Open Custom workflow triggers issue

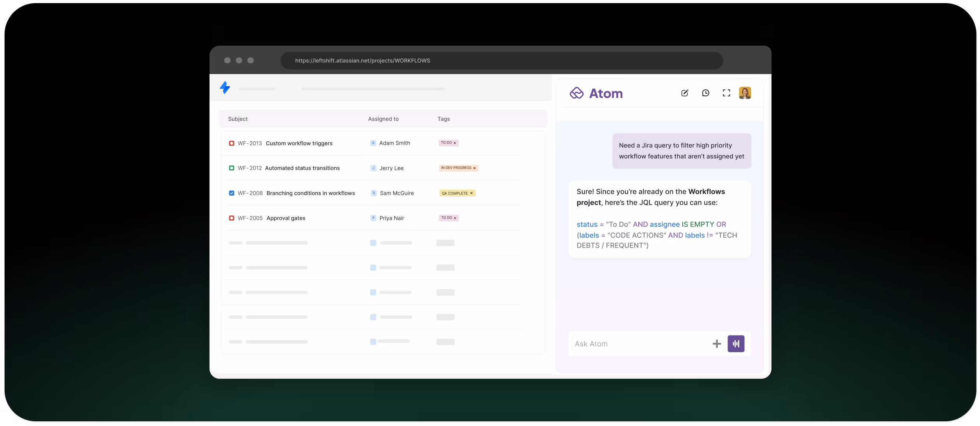299,143
